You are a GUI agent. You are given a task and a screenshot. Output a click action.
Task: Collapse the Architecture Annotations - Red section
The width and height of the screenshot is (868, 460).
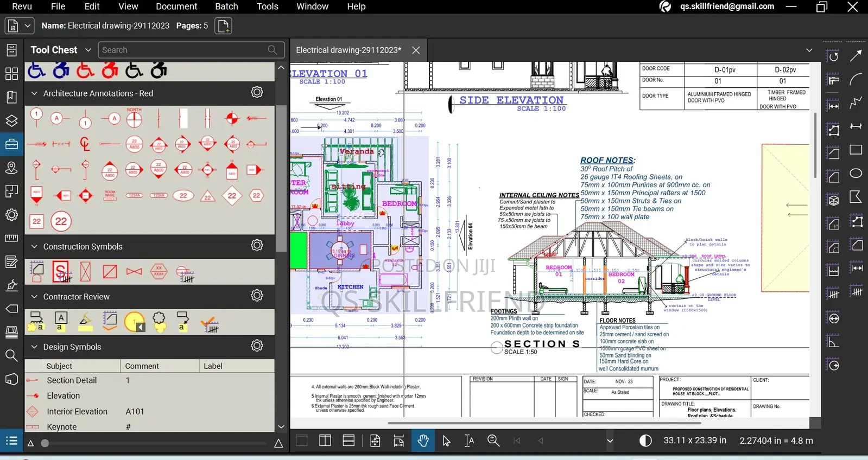pyautogui.click(x=34, y=93)
